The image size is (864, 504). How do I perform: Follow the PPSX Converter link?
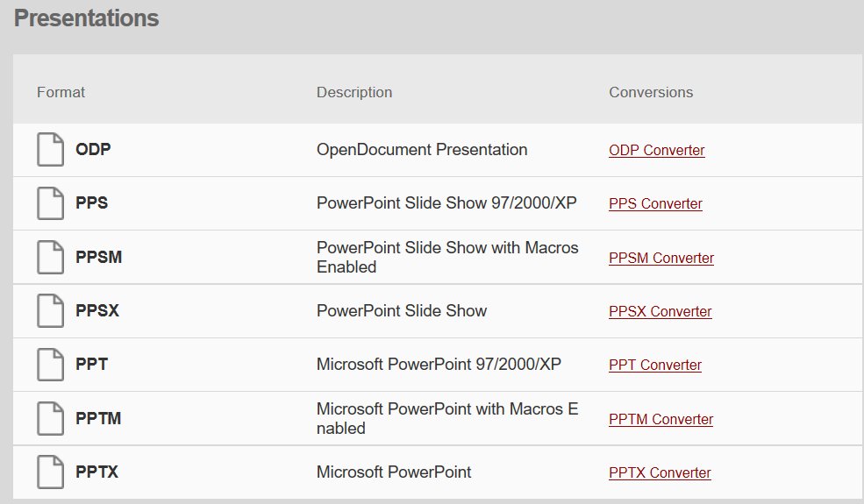pyautogui.click(x=660, y=312)
